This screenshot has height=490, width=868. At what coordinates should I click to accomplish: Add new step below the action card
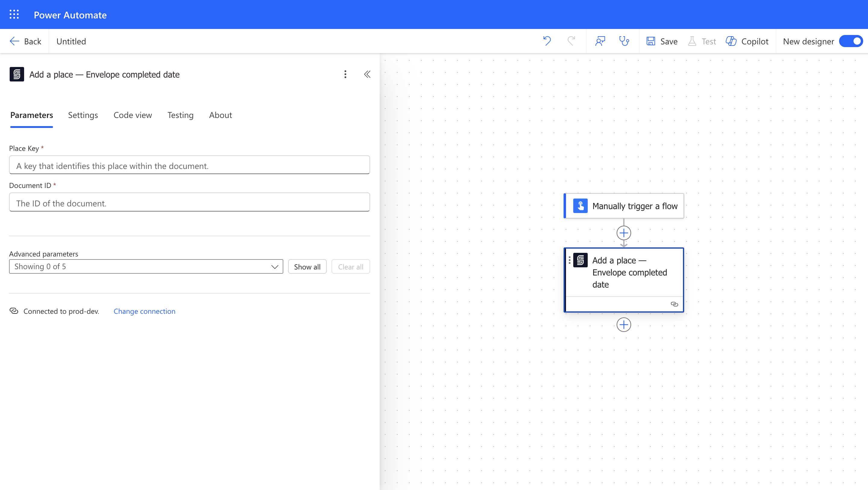[624, 325]
